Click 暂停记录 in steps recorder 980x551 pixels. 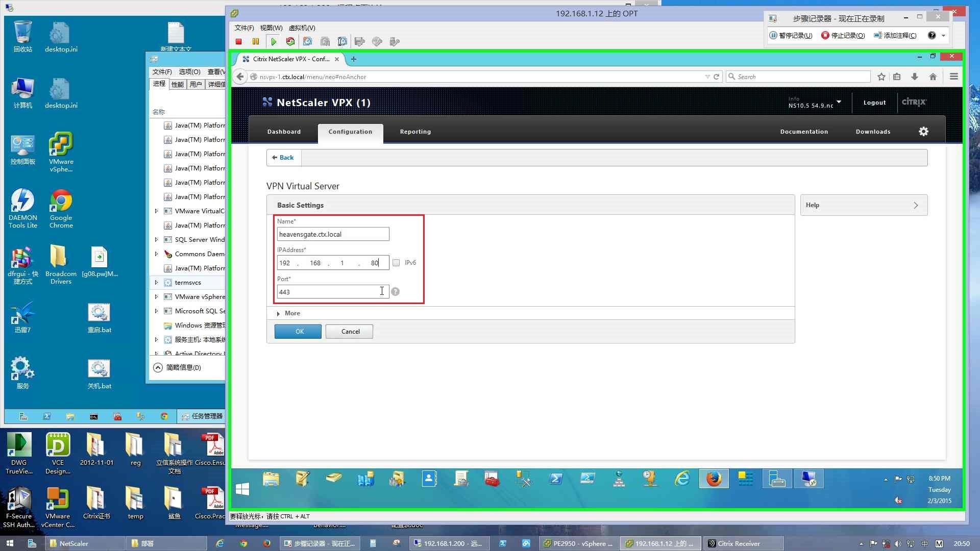click(x=791, y=36)
